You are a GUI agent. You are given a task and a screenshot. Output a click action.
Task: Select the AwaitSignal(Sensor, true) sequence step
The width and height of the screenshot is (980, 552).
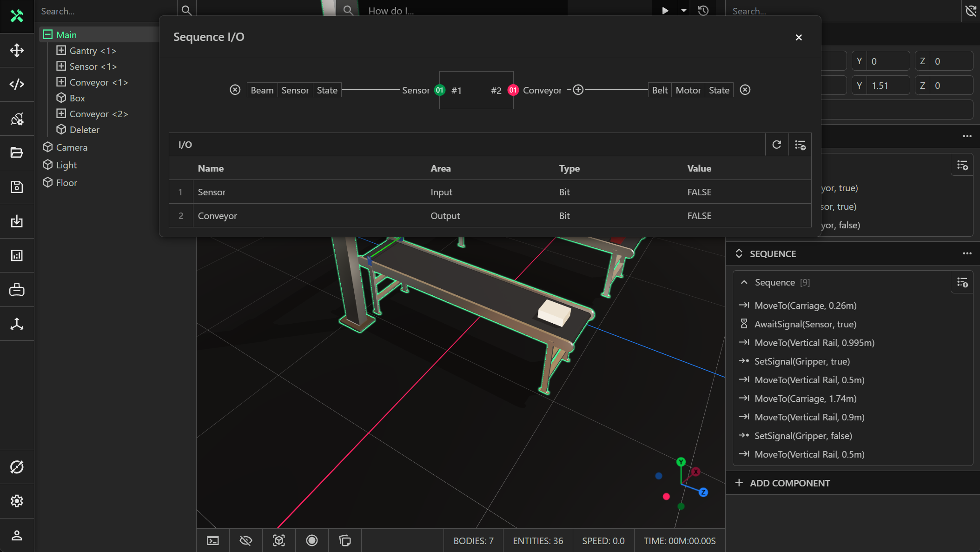click(x=805, y=324)
